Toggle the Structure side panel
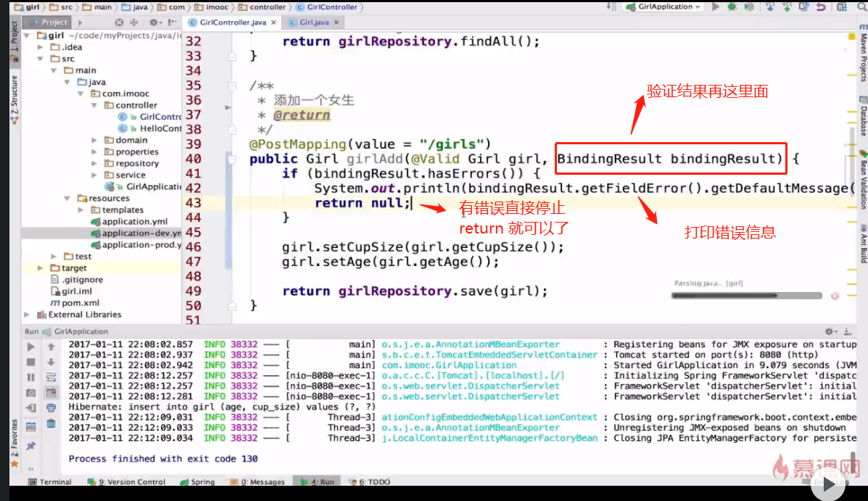Viewport: 868px width, 501px height. pyautogui.click(x=15, y=99)
